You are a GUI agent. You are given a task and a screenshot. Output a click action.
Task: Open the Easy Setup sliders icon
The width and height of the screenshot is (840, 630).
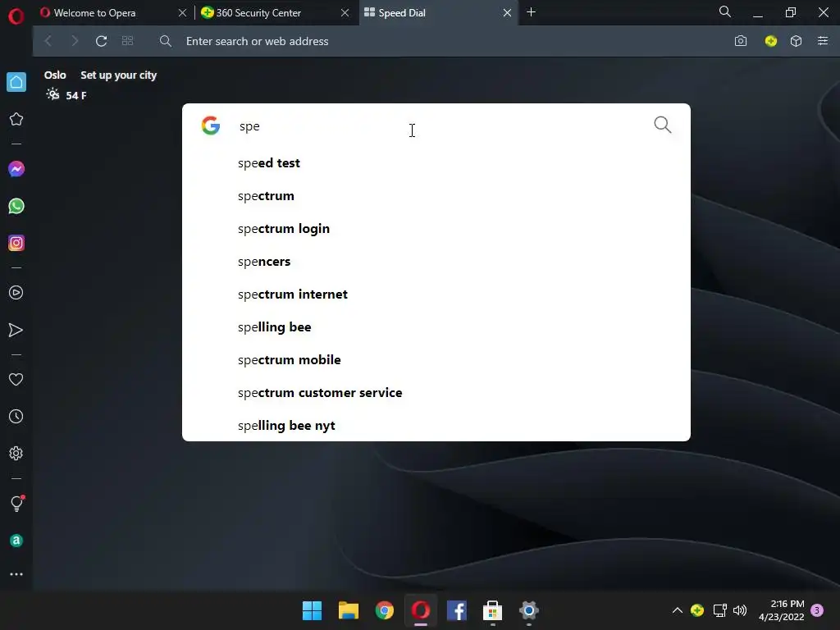pyautogui.click(x=823, y=41)
